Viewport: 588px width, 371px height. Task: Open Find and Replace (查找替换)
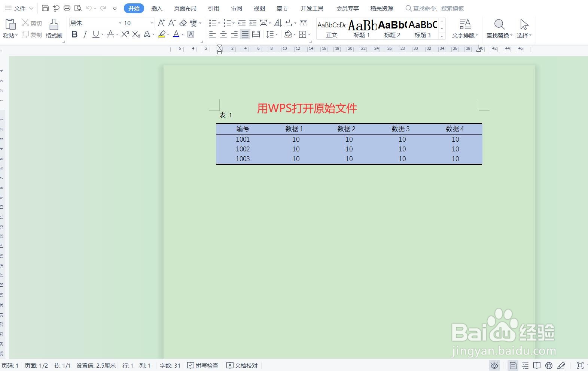pyautogui.click(x=499, y=28)
